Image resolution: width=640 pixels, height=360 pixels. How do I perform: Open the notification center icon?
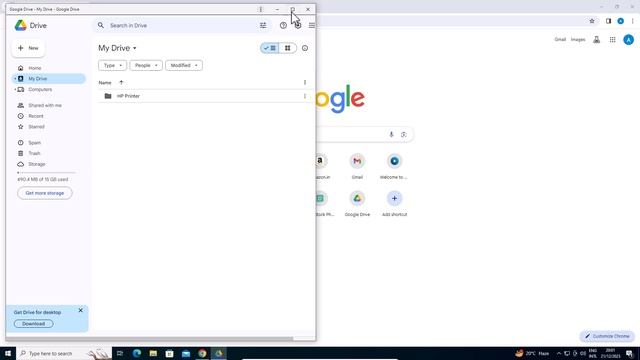[x=629, y=353]
